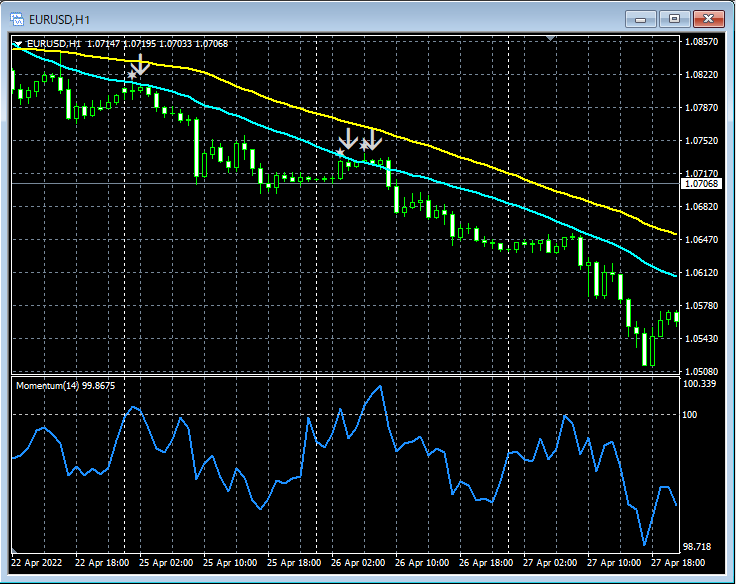The height and width of the screenshot is (584, 737).
Task: Click the EURUSD,H1 OHLC header text
Action: pyautogui.click(x=127, y=44)
